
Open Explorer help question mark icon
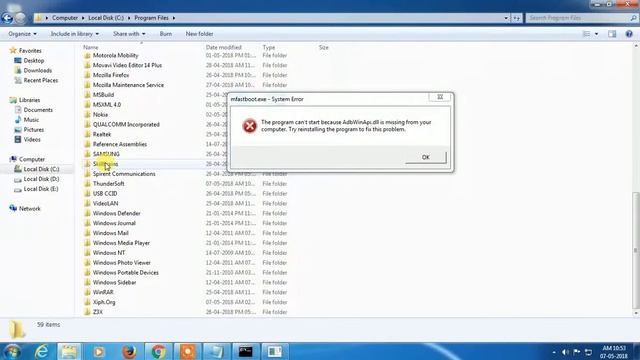629,34
